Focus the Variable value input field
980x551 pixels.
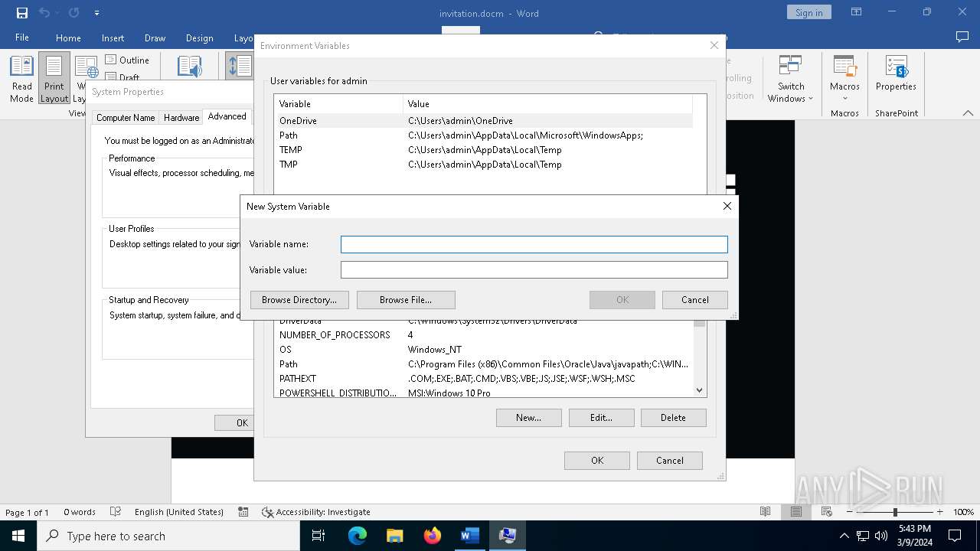[534, 269]
